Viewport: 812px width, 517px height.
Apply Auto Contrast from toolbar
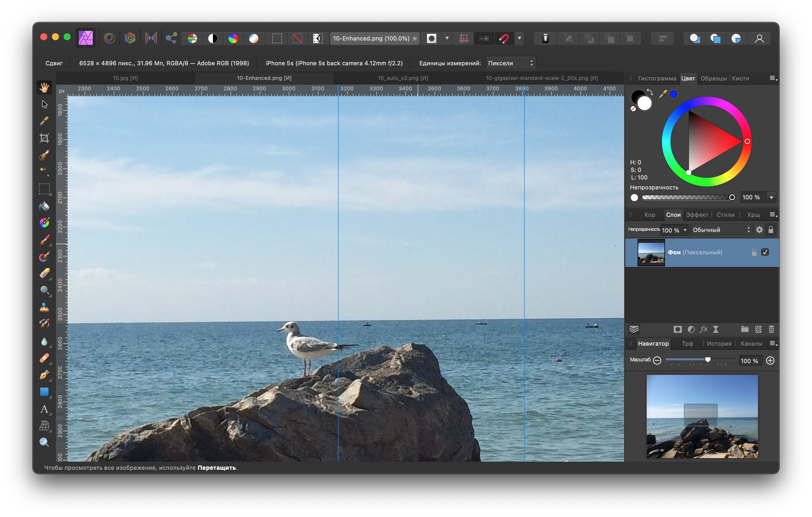click(x=213, y=38)
